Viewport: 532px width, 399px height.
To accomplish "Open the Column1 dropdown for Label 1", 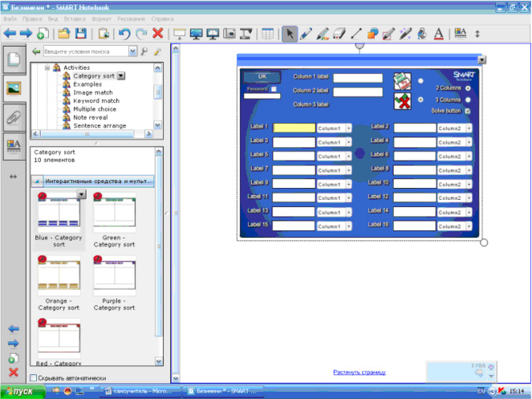I will point(349,128).
